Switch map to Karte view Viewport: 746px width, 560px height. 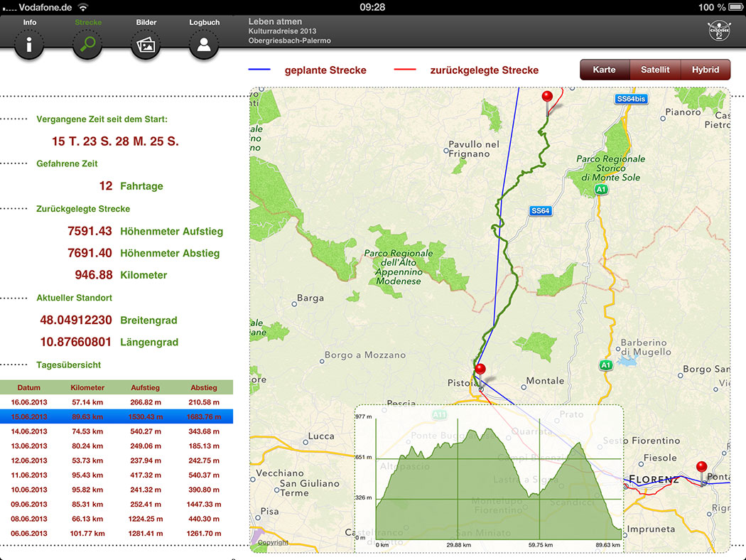(x=604, y=70)
